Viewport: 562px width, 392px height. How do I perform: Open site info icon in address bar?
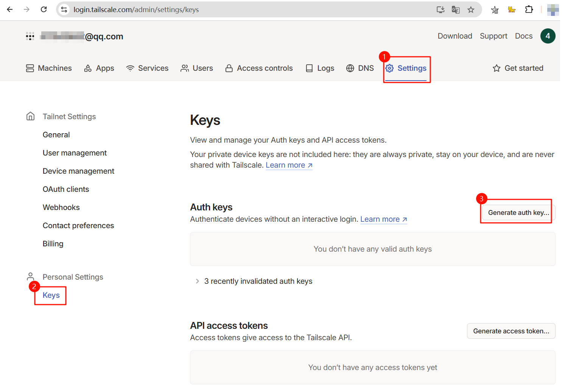pyautogui.click(x=64, y=9)
